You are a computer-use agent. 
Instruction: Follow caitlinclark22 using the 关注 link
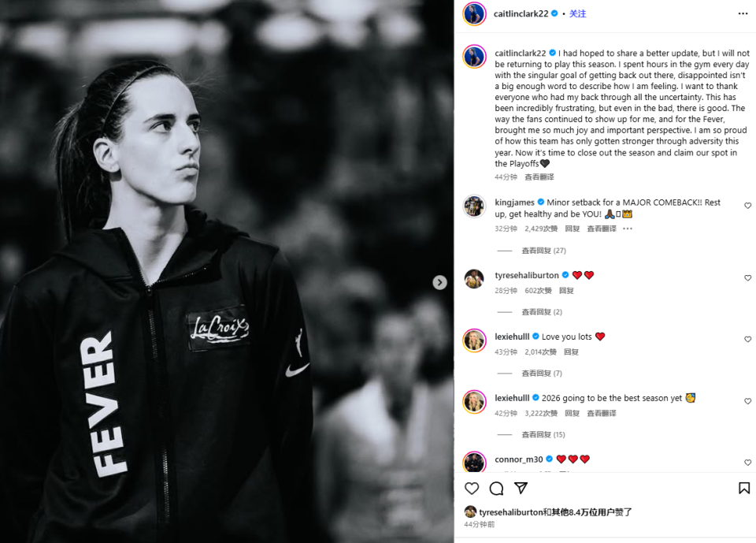point(577,13)
